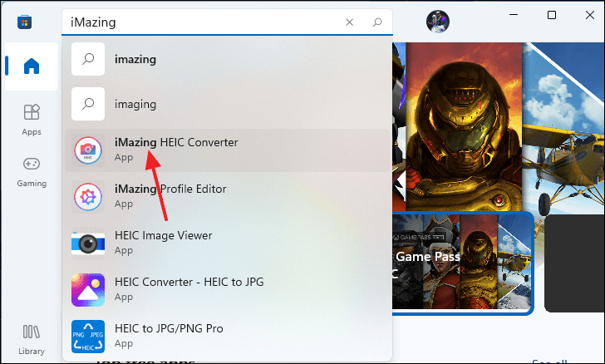Click the magnifier search button in search box
The width and height of the screenshot is (605, 364).
(377, 22)
